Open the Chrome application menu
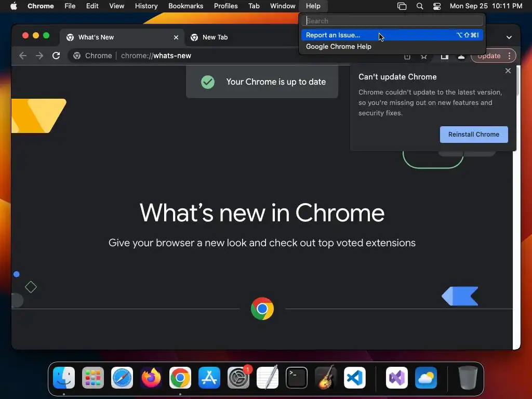 pos(41,6)
